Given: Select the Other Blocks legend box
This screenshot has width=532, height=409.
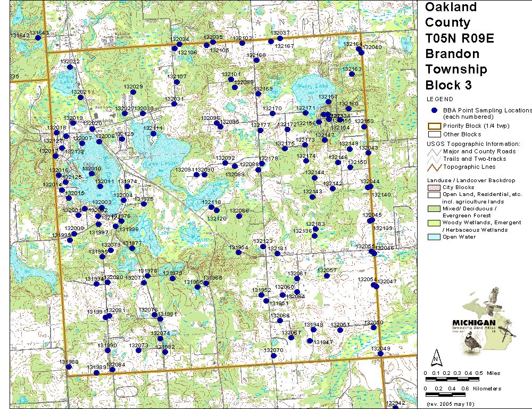Looking at the screenshot, I should click(x=434, y=134).
